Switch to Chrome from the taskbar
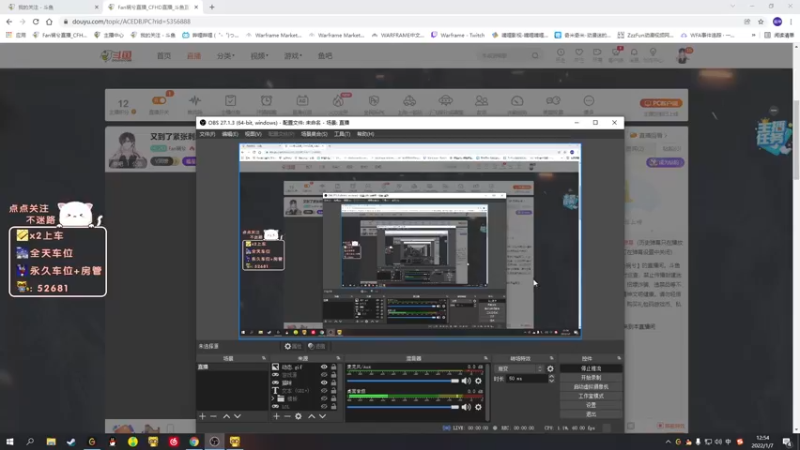This screenshot has width=800, height=450. click(x=194, y=441)
